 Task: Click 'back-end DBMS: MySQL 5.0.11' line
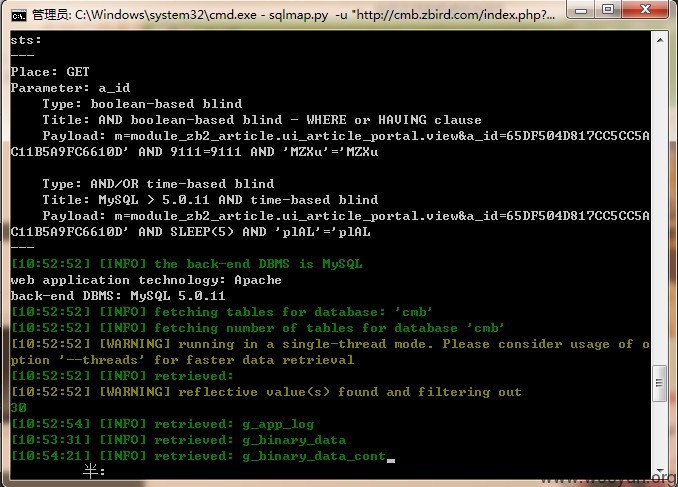pos(118,296)
